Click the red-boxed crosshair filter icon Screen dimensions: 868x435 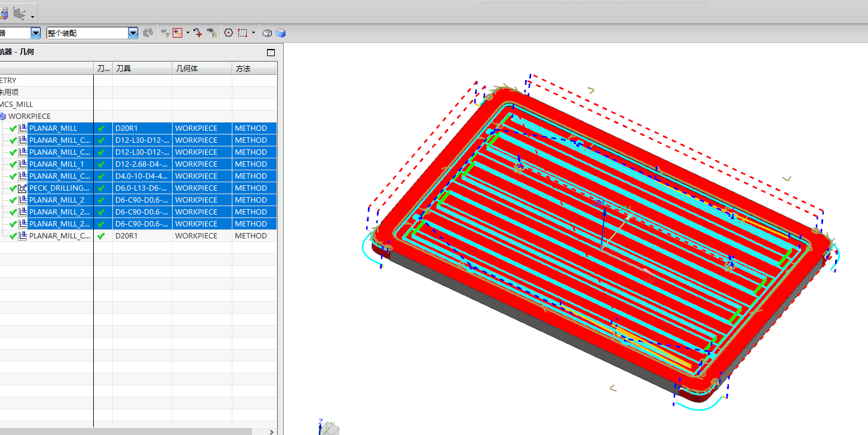coord(177,33)
